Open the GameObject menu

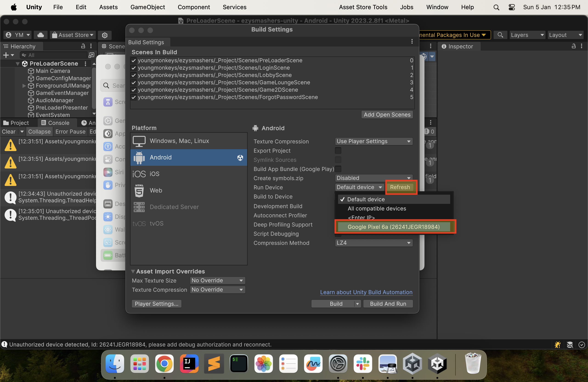147,7
